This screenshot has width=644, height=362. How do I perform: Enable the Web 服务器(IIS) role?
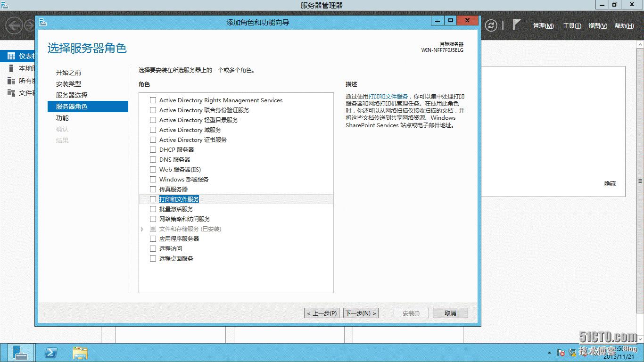153,169
